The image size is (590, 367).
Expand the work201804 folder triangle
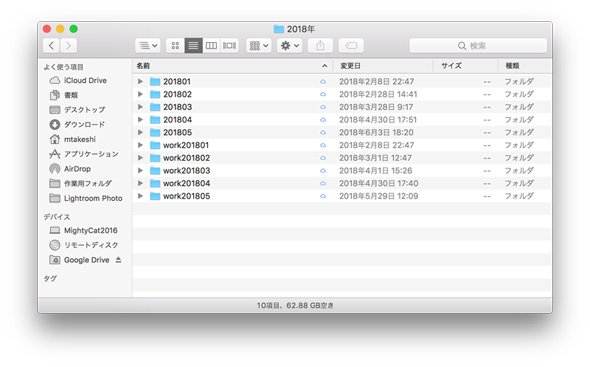click(x=140, y=183)
